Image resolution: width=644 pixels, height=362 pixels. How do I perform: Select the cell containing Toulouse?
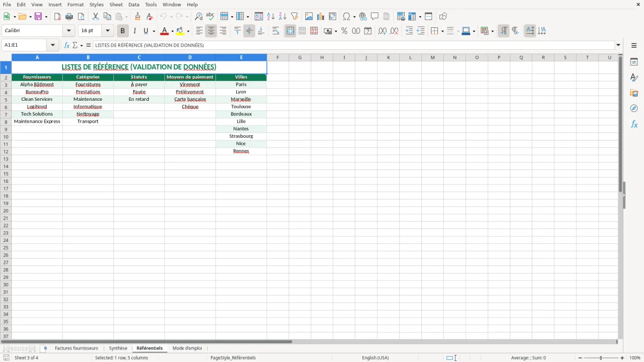241,107
